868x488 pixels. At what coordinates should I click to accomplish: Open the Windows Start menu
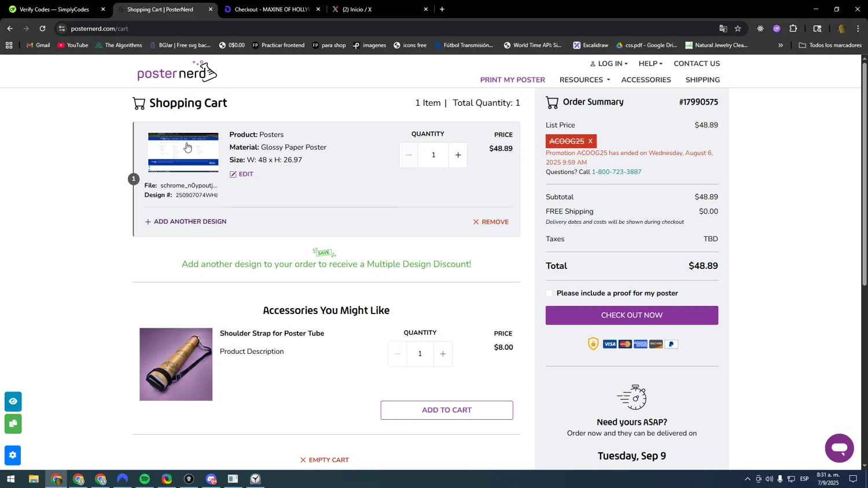(x=10, y=479)
